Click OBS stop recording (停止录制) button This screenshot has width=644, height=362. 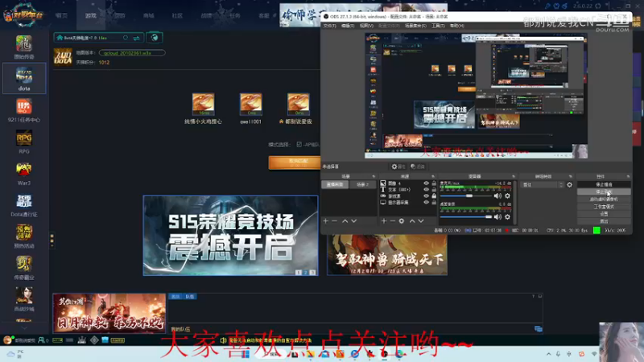tap(604, 191)
